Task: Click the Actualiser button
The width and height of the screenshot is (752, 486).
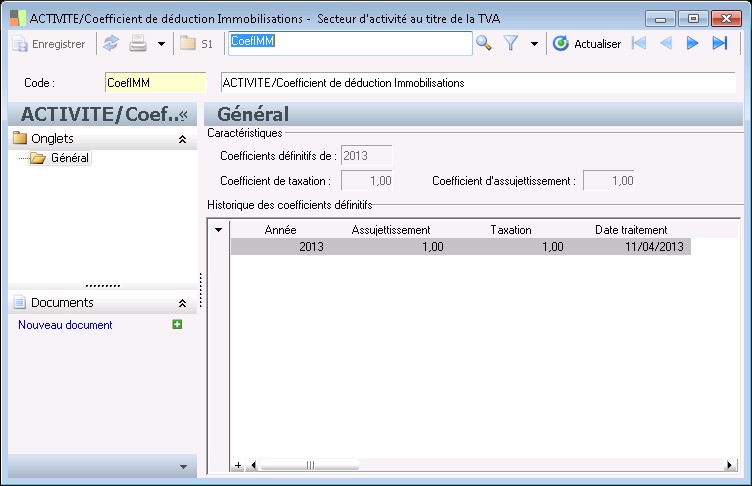Action: tap(587, 43)
